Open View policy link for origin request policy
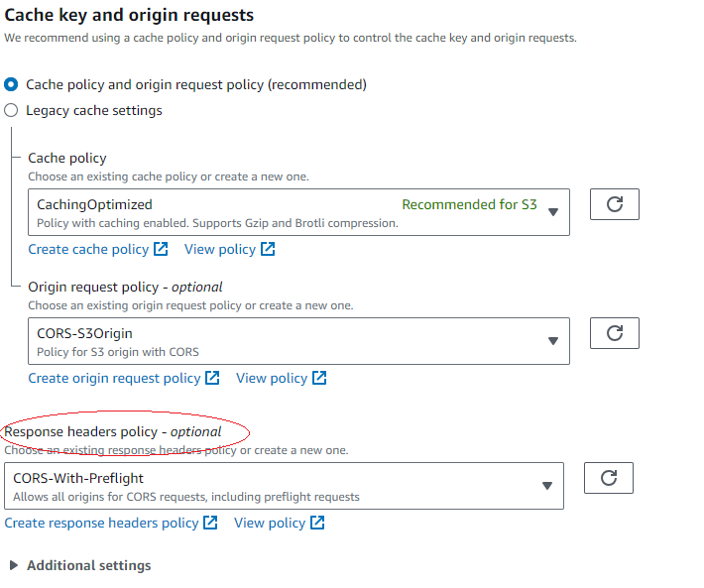 click(x=272, y=378)
